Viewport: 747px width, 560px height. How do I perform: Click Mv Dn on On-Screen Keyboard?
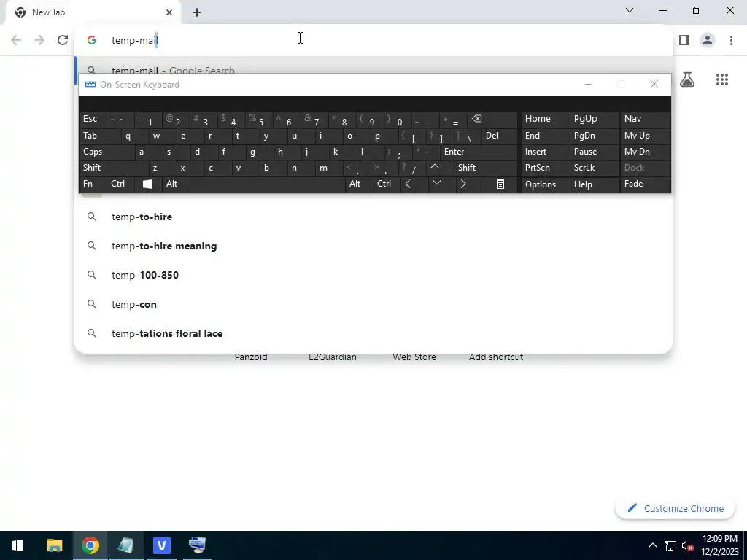(645, 152)
